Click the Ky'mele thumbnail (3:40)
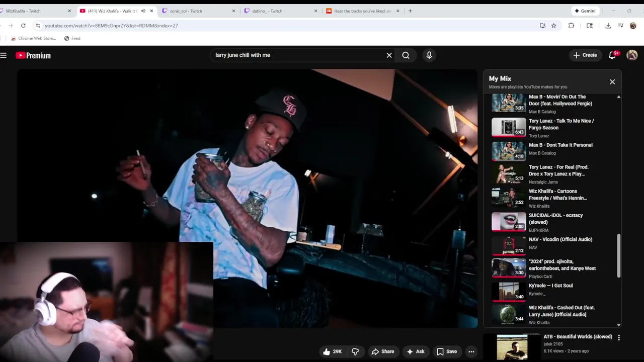Image resolution: width=644 pixels, height=362 pixels. (x=508, y=292)
